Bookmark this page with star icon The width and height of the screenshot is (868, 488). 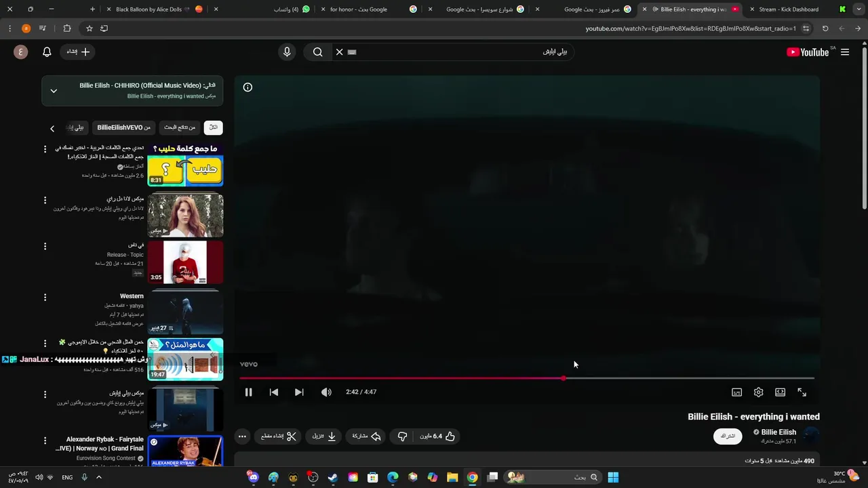coord(89,28)
